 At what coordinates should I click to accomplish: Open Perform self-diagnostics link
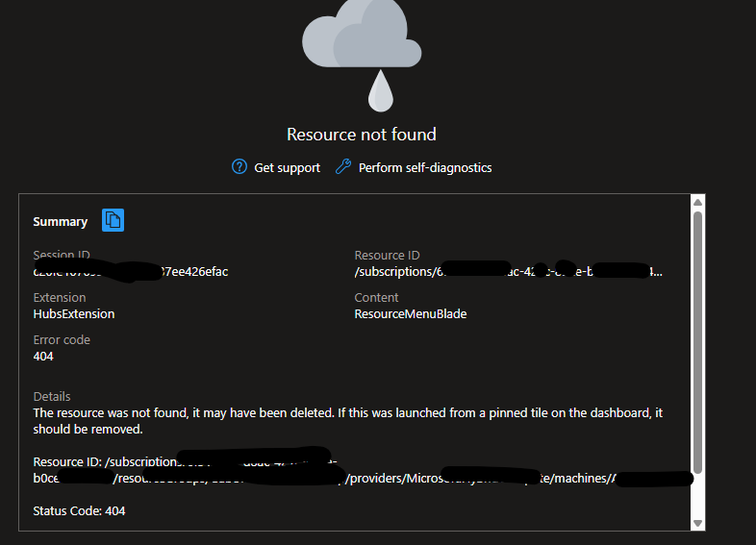[425, 167]
